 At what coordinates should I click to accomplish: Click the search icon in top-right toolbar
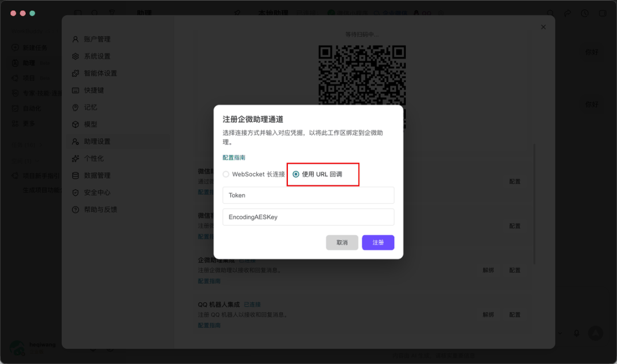(x=551, y=13)
